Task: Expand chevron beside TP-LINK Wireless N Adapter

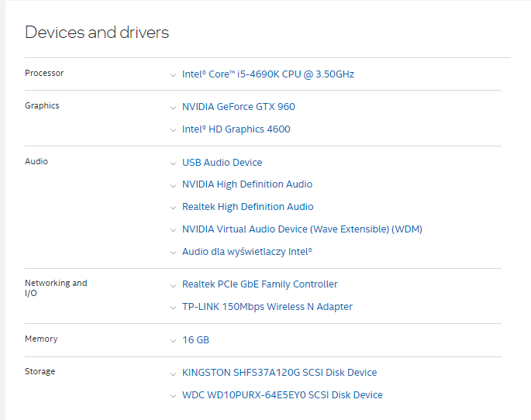Action: [x=173, y=308]
